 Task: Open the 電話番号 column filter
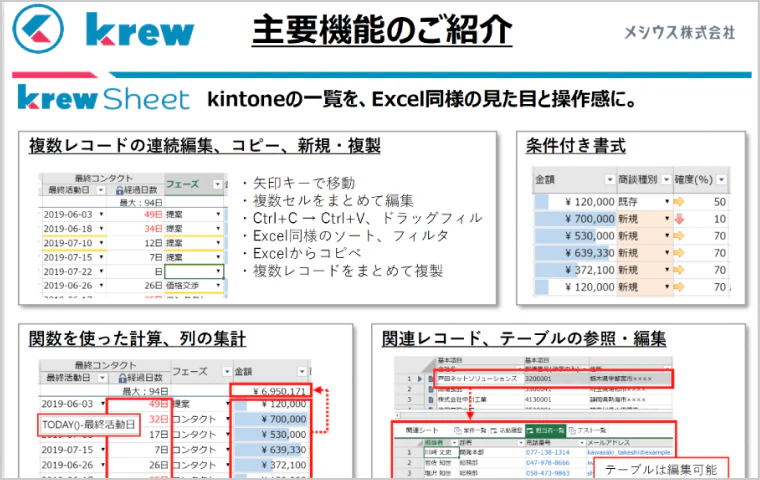[x=582, y=443]
